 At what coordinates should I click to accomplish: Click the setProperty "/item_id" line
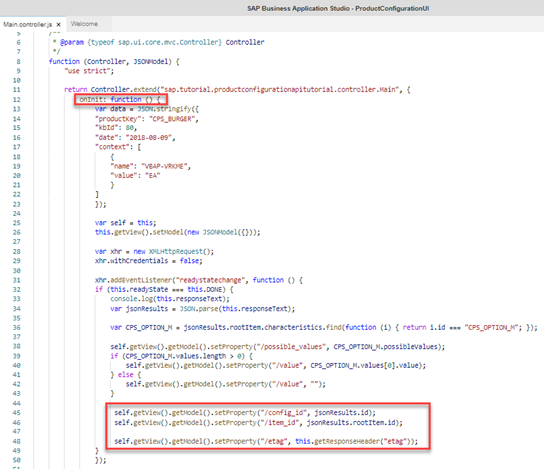coord(258,423)
